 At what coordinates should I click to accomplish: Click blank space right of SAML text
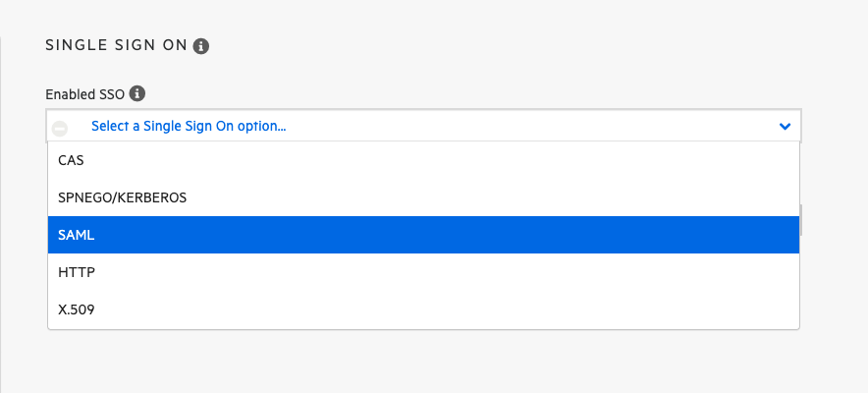click(x=442, y=235)
